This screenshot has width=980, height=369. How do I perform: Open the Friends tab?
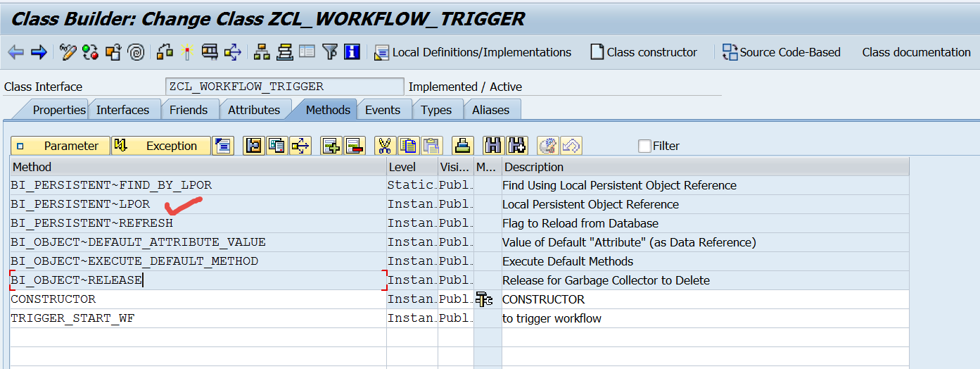pos(189,110)
